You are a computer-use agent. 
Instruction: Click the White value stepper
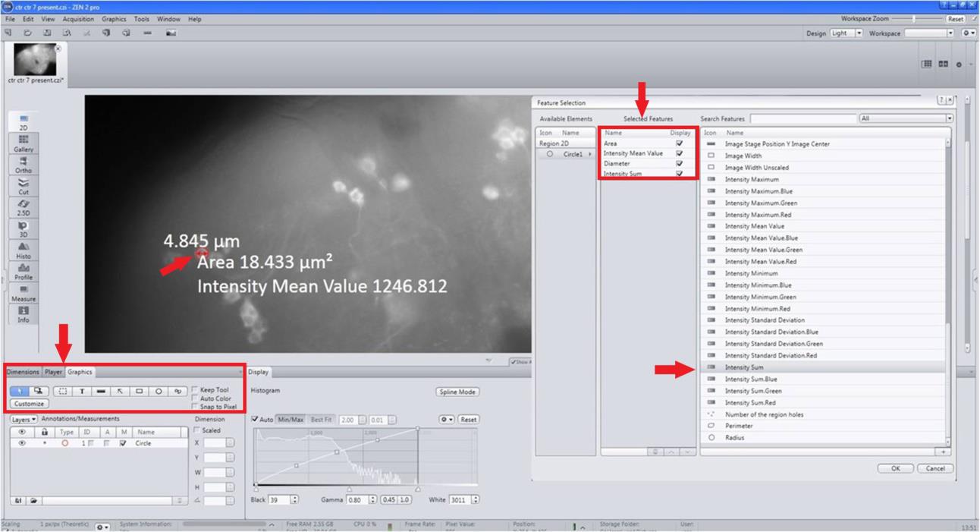pyautogui.click(x=476, y=499)
